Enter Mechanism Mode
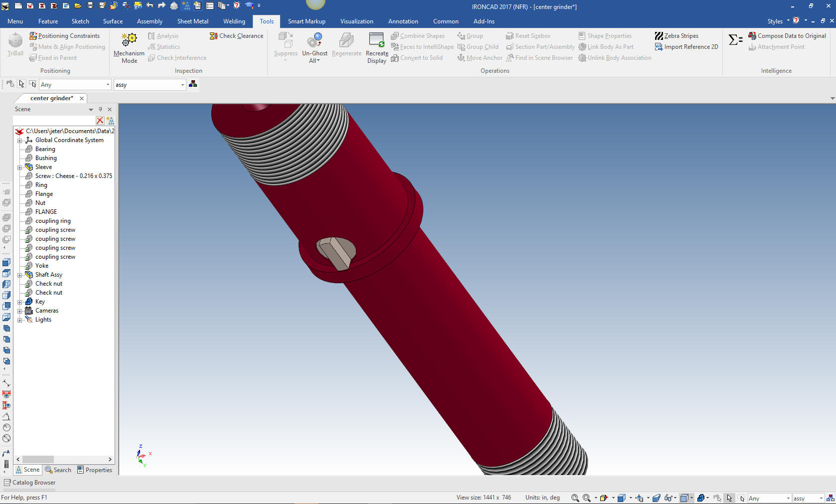 pyautogui.click(x=129, y=48)
